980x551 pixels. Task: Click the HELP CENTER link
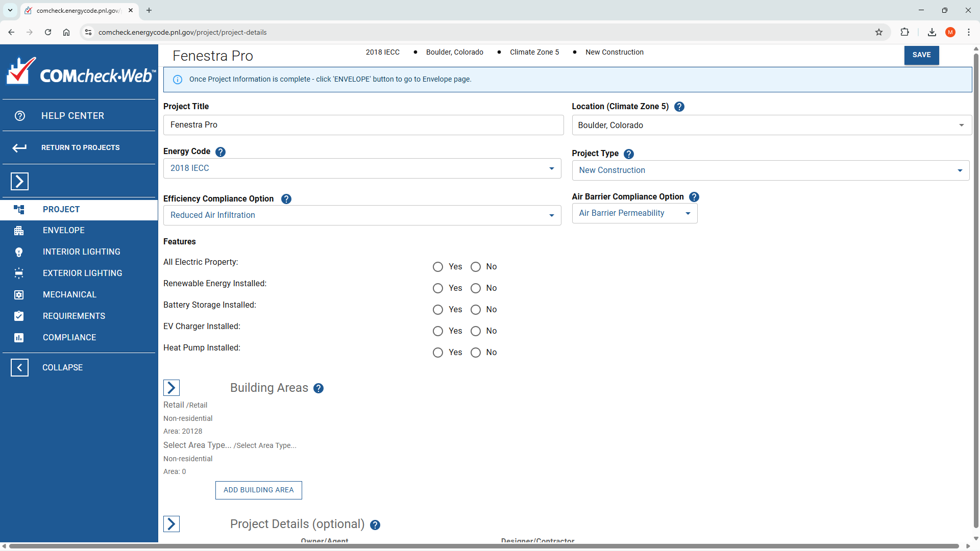72,116
